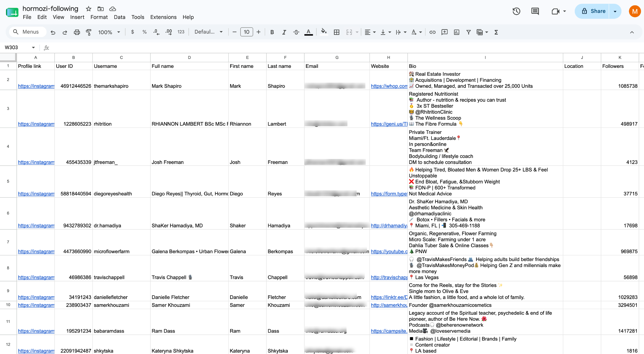Check the cloud save status icon
This screenshot has width=644, height=354.
[113, 9]
